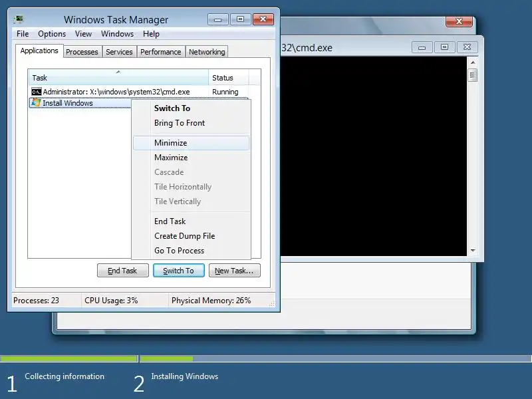
Task: Click the New Task... button
Action: pos(235,271)
